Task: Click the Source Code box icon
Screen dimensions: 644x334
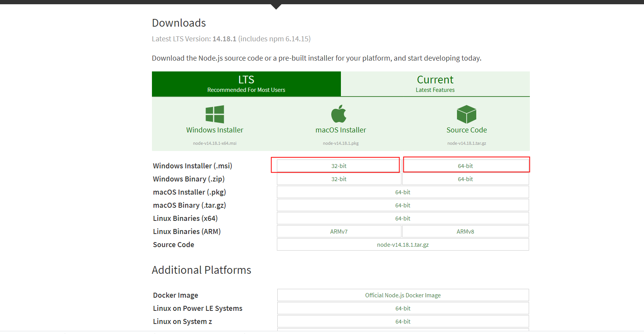Action: coord(467,114)
